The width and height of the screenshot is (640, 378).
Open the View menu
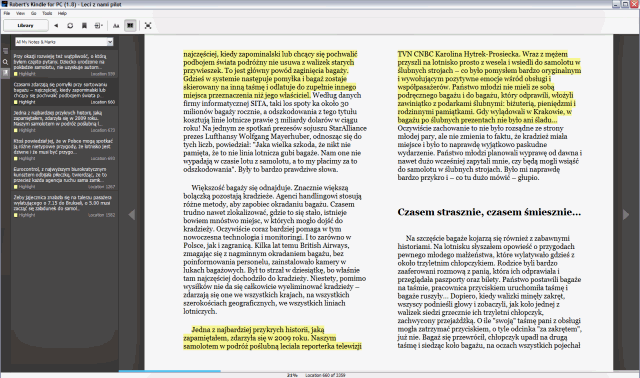coord(20,13)
